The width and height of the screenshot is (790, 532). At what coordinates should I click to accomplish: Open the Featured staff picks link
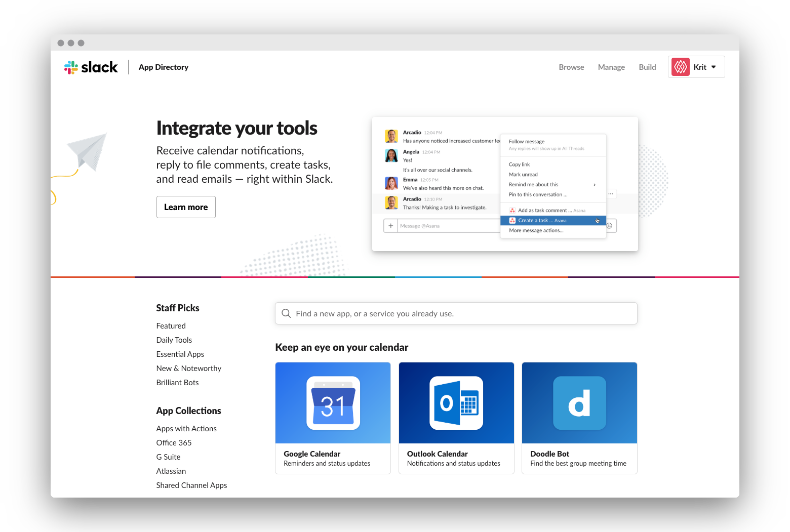pyautogui.click(x=171, y=326)
